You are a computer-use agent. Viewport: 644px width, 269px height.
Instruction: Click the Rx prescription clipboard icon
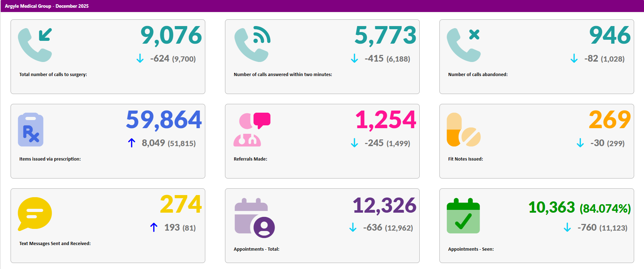click(31, 130)
